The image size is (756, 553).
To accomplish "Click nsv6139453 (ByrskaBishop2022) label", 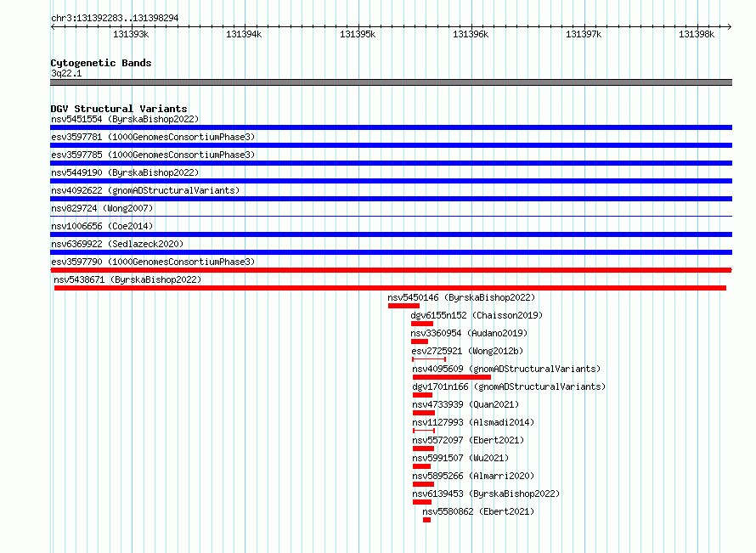I will (486, 494).
